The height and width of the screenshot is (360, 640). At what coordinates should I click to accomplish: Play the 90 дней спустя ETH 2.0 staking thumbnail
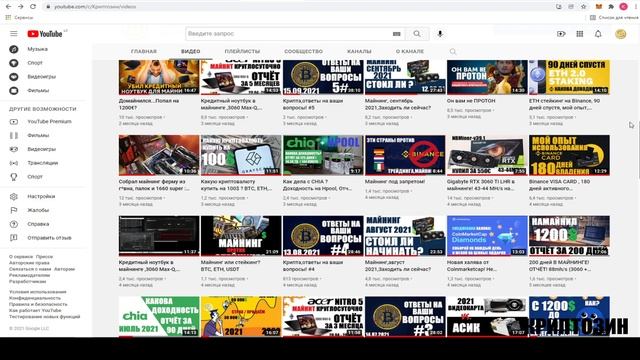(569, 77)
